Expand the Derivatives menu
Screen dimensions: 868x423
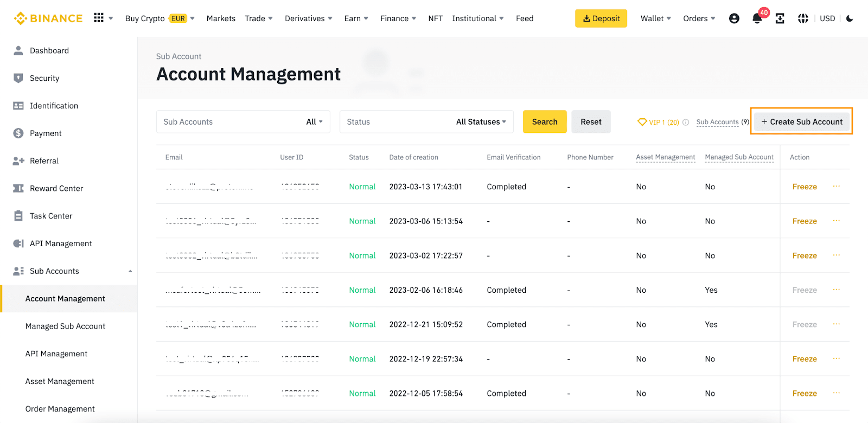click(309, 18)
